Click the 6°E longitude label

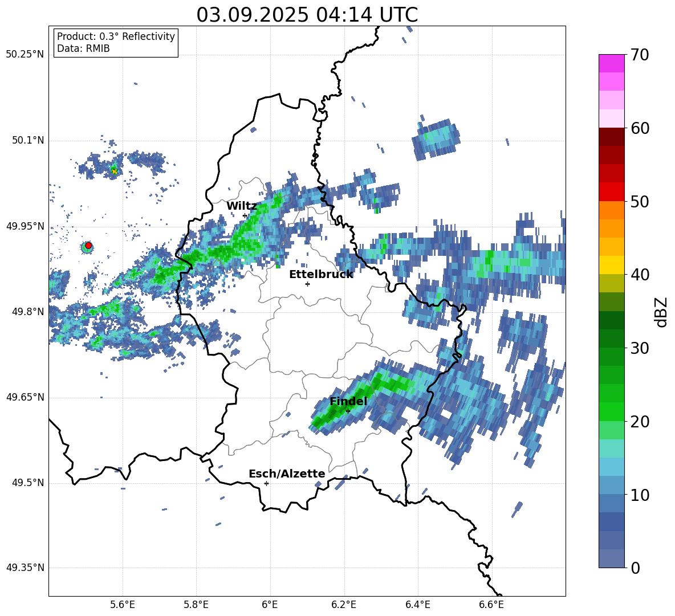click(270, 605)
